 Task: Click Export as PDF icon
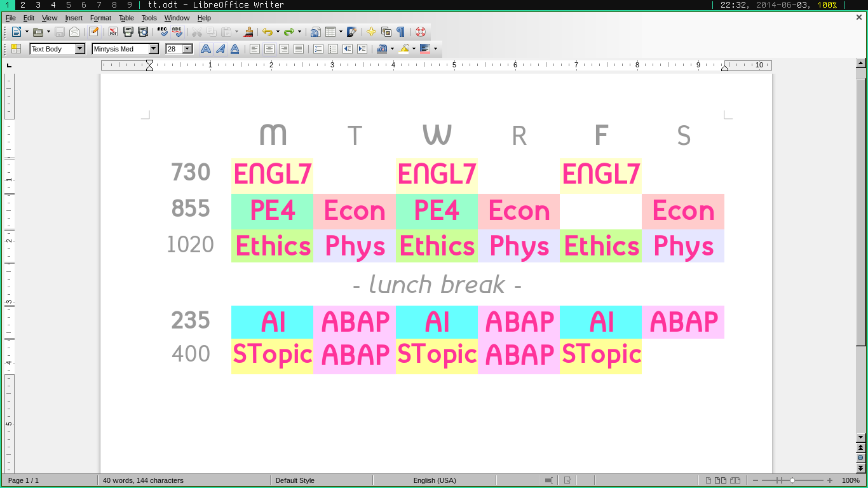pos(113,32)
